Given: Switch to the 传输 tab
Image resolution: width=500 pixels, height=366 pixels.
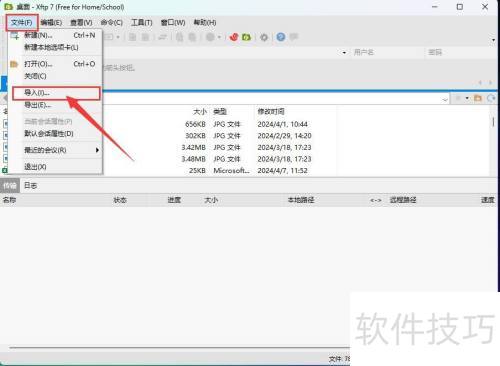Looking at the screenshot, I should [x=10, y=186].
